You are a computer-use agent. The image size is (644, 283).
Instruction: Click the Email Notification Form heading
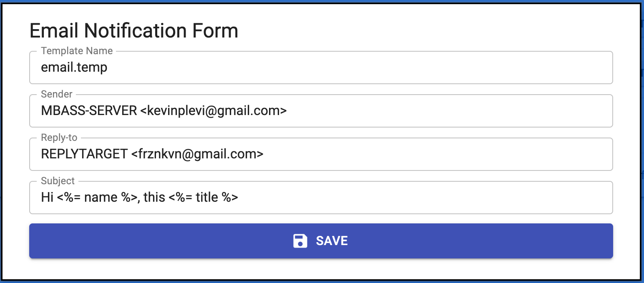tap(134, 31)
